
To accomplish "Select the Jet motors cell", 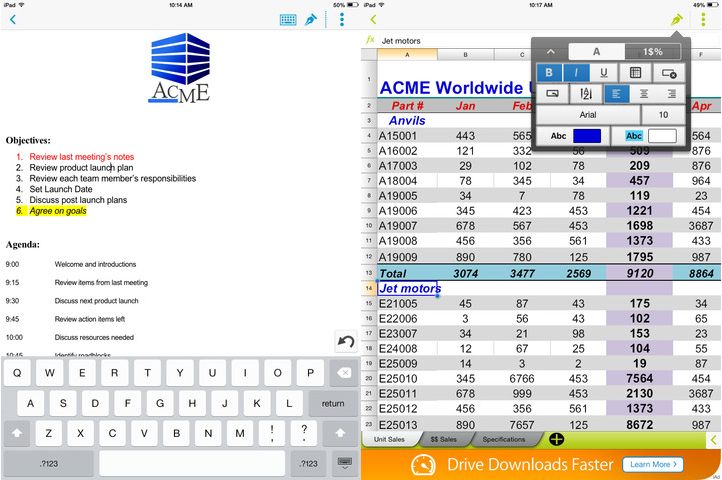I will tap(407, 288).
